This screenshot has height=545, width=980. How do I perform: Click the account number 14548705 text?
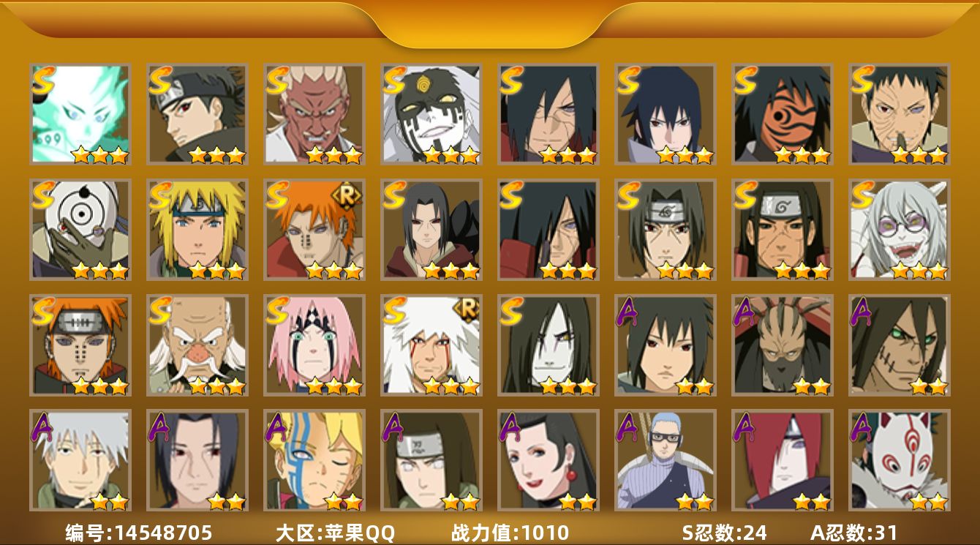[139, 533]
